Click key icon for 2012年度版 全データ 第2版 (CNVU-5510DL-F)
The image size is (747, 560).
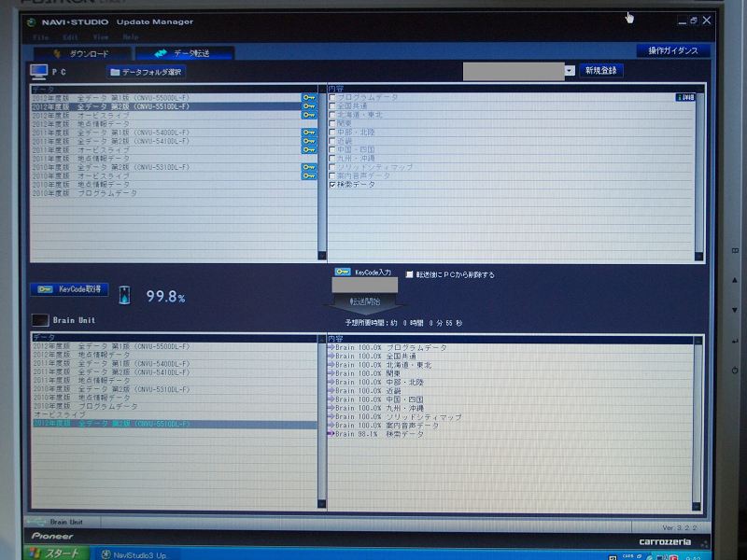(x=309, y=106)
